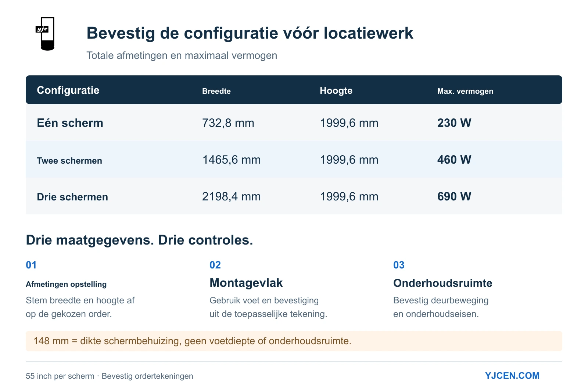Click the 1999,6 mm height for Drie schermen
588x392 pixels.
pyautogui.click(x=349, y=196)
